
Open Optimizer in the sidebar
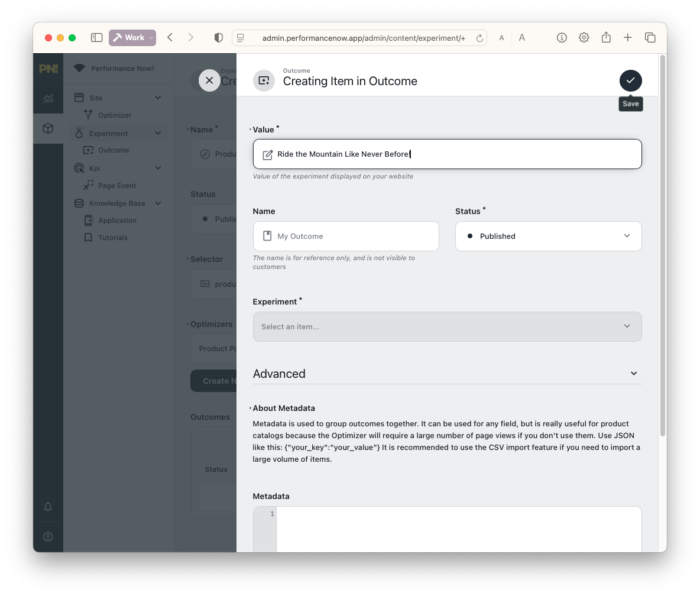pos(115,115)
